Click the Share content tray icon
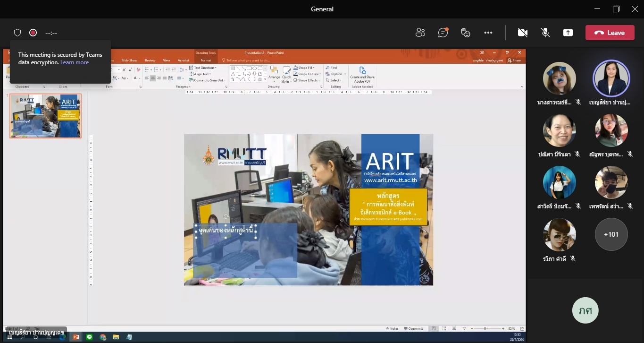 (568, 33)
